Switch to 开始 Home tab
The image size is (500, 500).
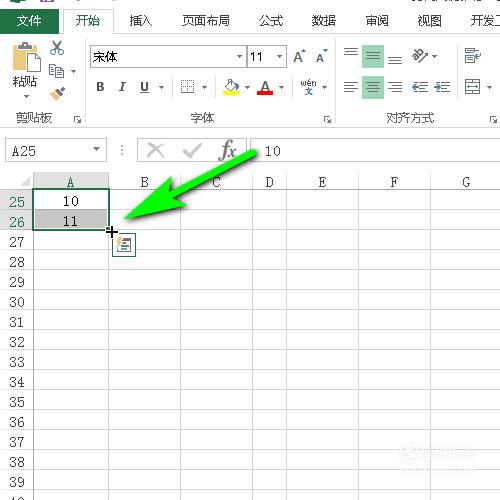(88, 21)
